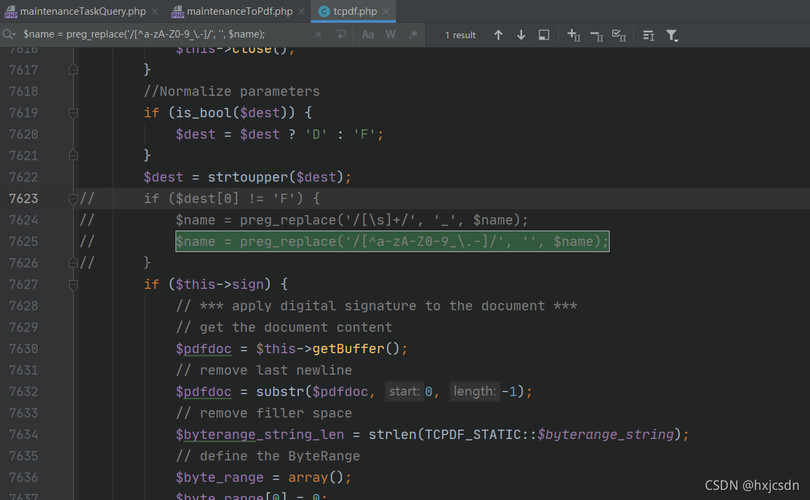Click TCPDF_STATIC class reference

[x=473, y=434]
